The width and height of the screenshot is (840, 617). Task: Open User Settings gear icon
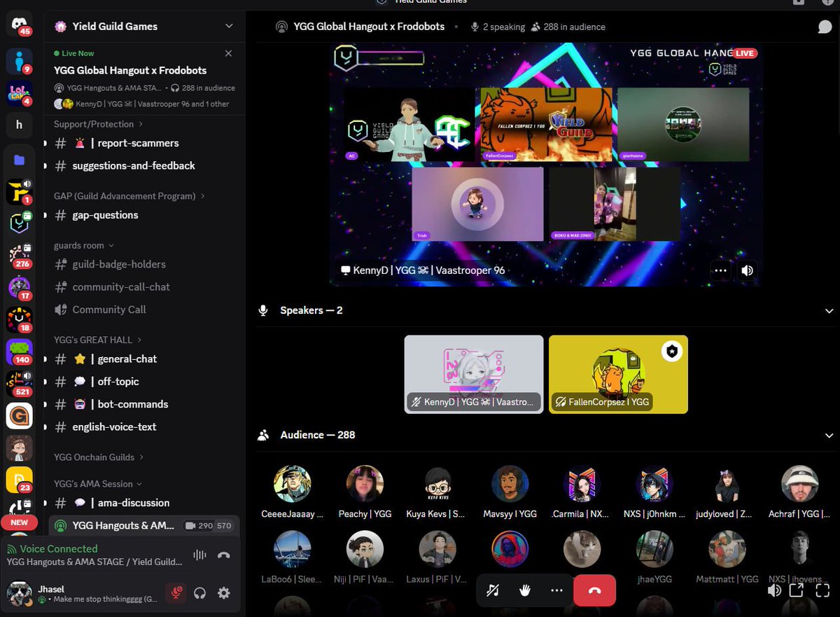pos(224,593)
